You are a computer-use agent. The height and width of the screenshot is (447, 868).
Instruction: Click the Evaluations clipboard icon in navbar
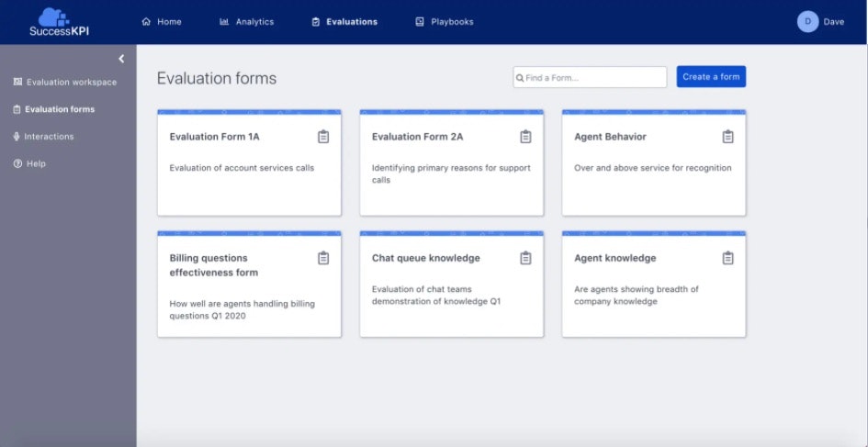(x=316, y=22)
